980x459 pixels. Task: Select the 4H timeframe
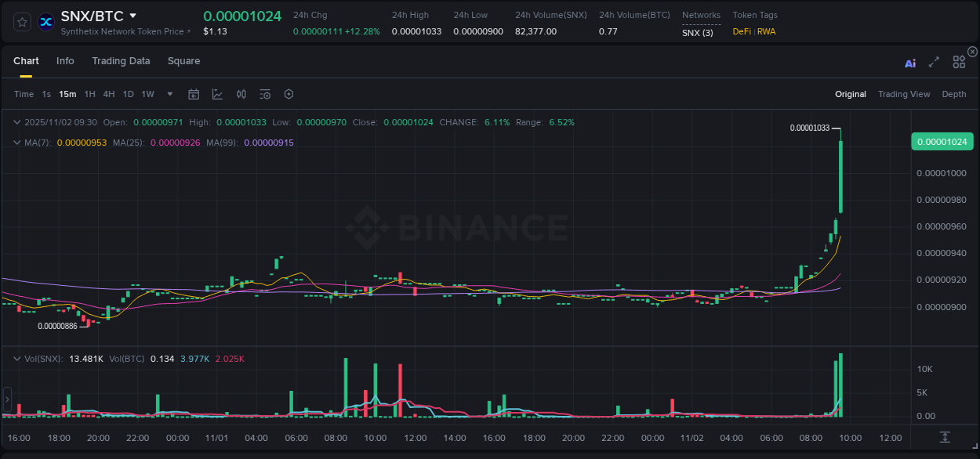click(x=109, y=94)
